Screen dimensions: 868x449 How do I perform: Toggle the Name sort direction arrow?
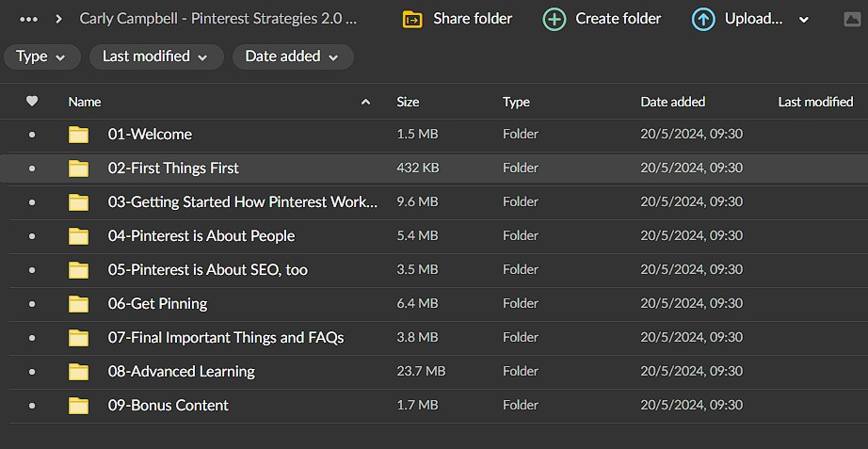365,102
